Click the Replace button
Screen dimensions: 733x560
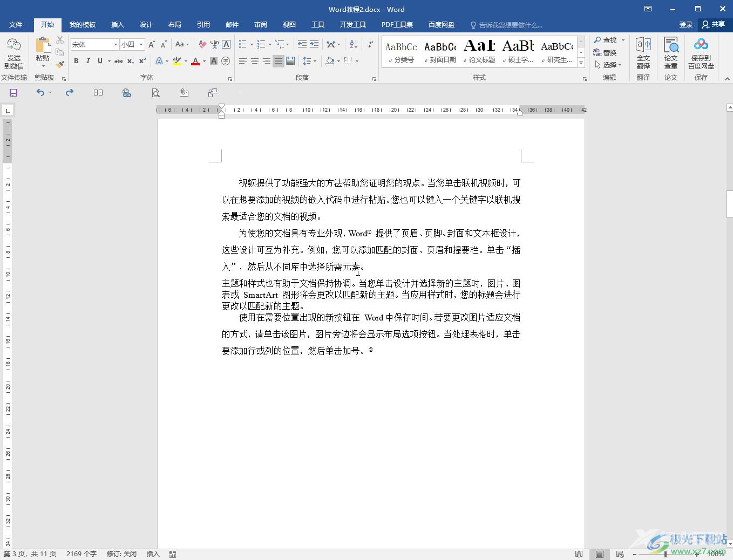(x=605, y=52)
